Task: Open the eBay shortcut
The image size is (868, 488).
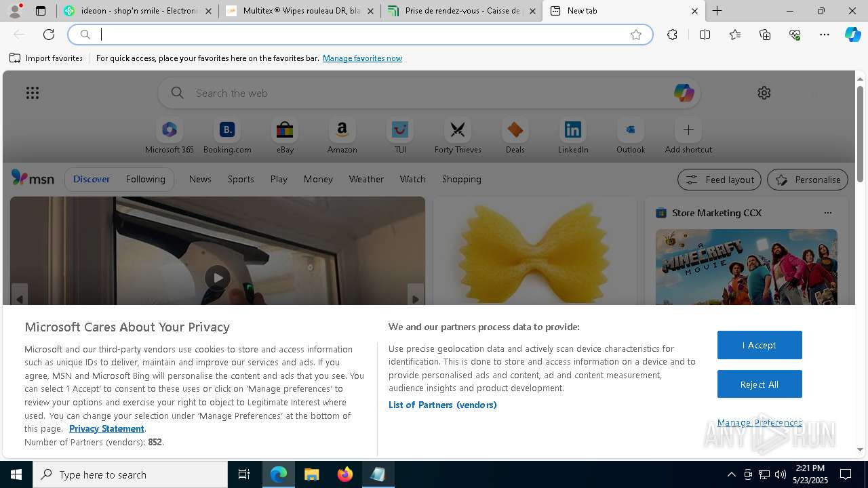Action: [285, 136]
